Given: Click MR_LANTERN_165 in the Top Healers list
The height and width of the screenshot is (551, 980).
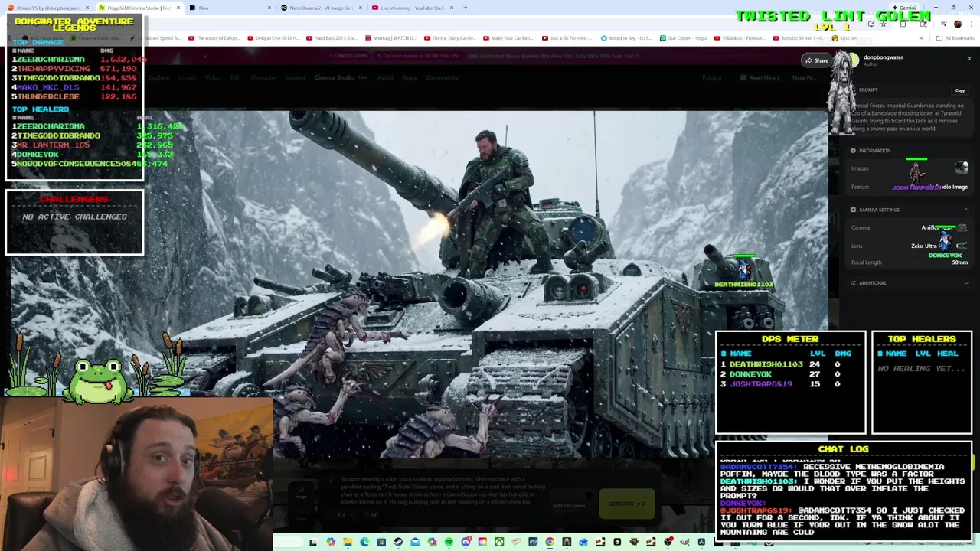Looking at the screenshot, I should coord(53,145).
